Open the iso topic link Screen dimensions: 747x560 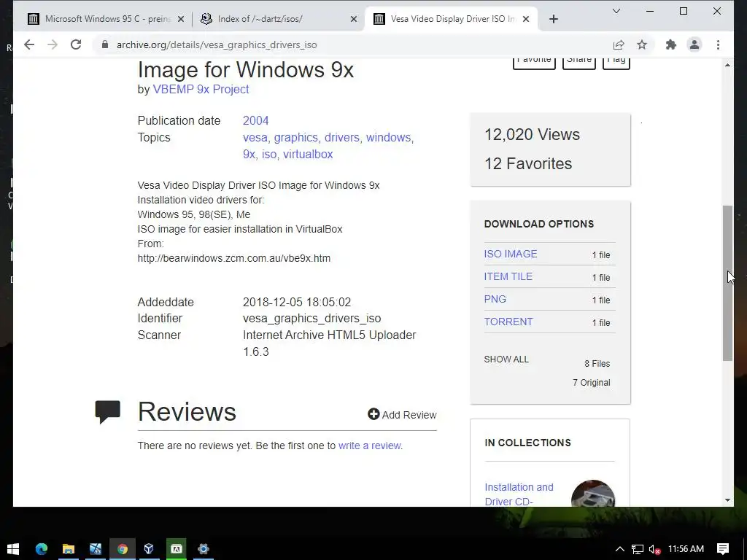pos(268,154)
